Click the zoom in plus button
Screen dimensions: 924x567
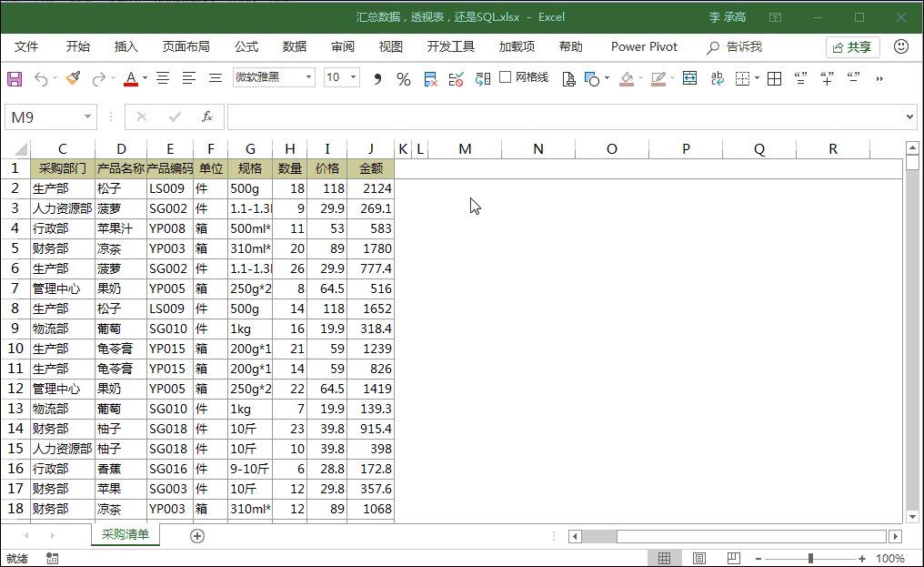point(862,558)
